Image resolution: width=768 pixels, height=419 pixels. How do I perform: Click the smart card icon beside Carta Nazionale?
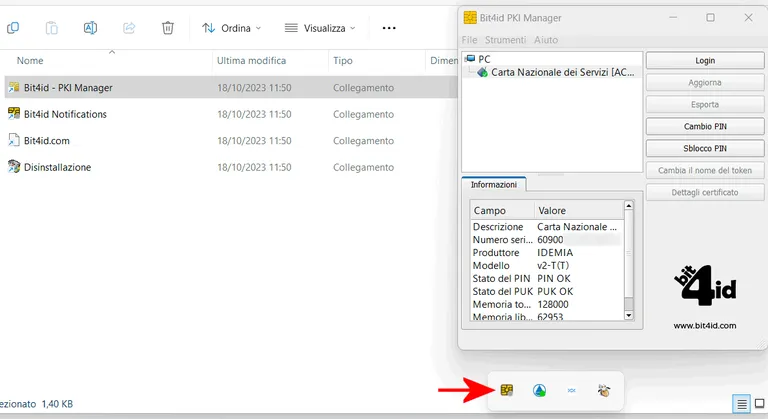click(x=482, y=73)
